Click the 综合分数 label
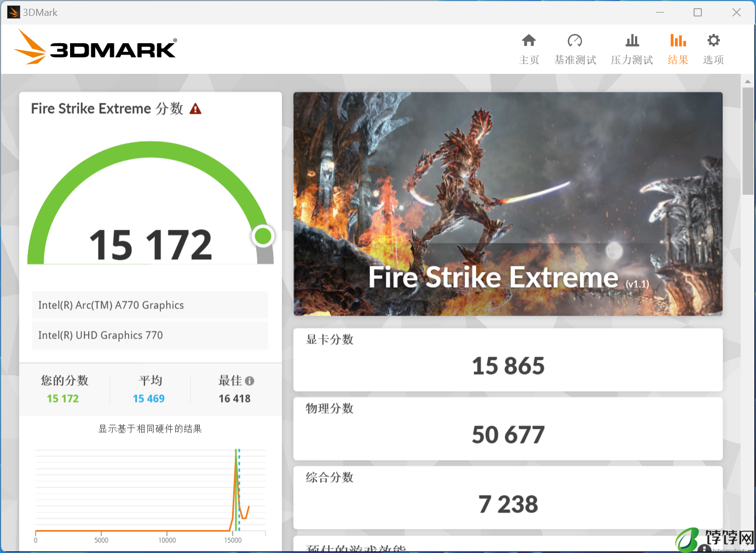 pos(330,478)
